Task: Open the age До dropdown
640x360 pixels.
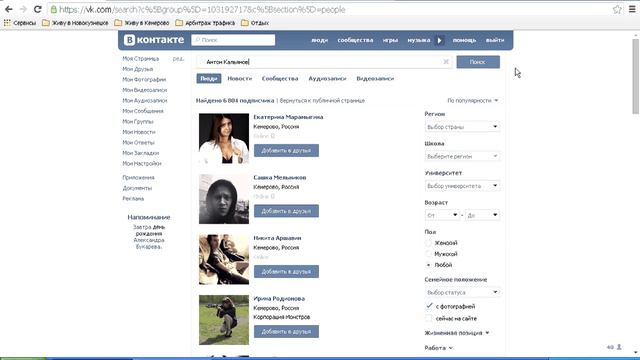Action: (482, 215)
